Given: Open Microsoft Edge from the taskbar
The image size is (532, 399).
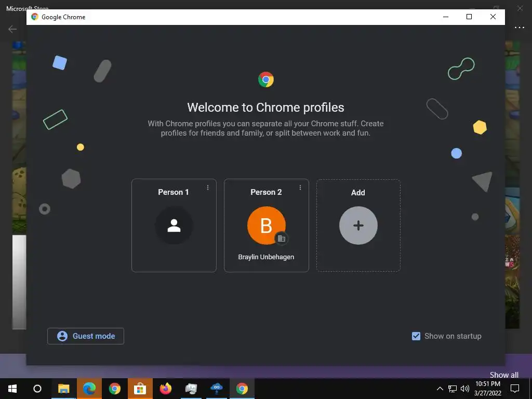Looking at the screenshot, I should point(89,389).
